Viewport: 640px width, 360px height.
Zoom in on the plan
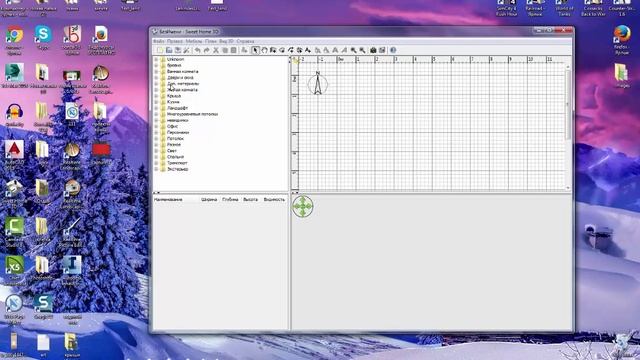pyautogui.click(x=353, y=50)
